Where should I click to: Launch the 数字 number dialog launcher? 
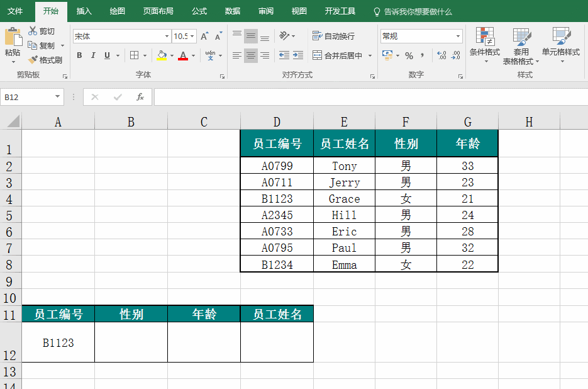[460, 76]
